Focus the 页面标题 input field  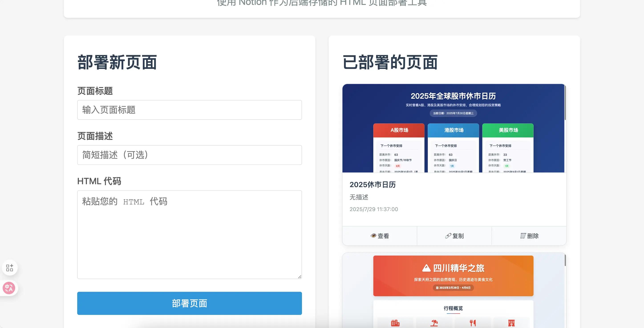189,110
